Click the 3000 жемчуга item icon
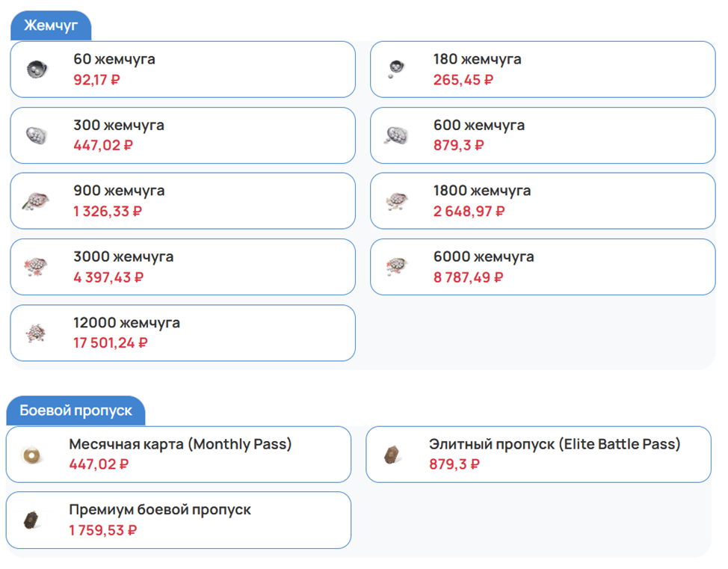This screenshot has width=728, height=569. coord(35,267)
